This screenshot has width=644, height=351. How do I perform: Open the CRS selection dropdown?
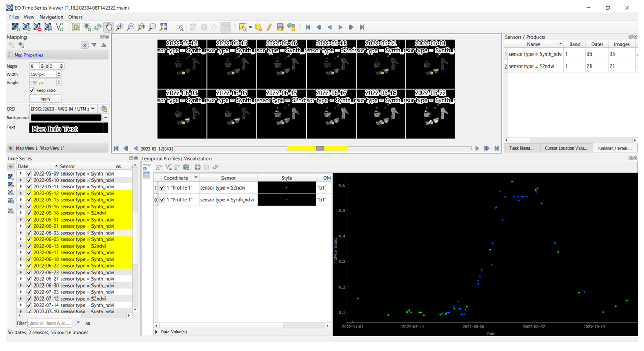[93, 109]
